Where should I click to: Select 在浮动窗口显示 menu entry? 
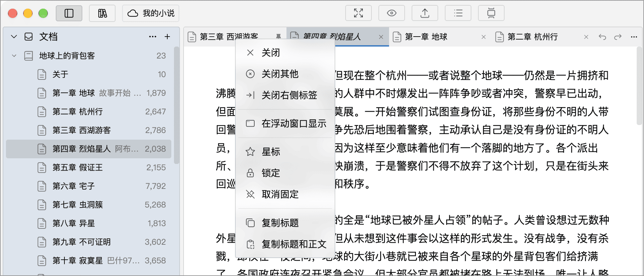point(285,123)
